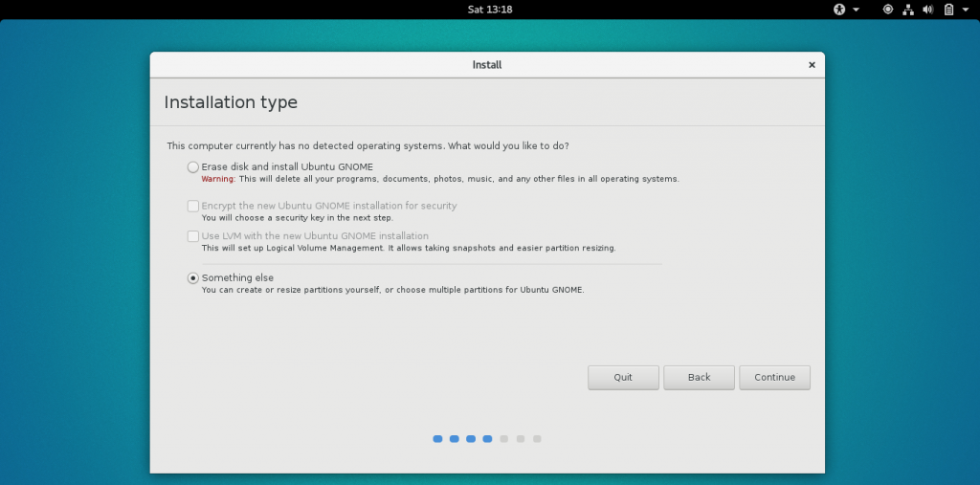980x485 pixels.
Task: Click the battery icon in top bar
Action: (x=948, y=10)
